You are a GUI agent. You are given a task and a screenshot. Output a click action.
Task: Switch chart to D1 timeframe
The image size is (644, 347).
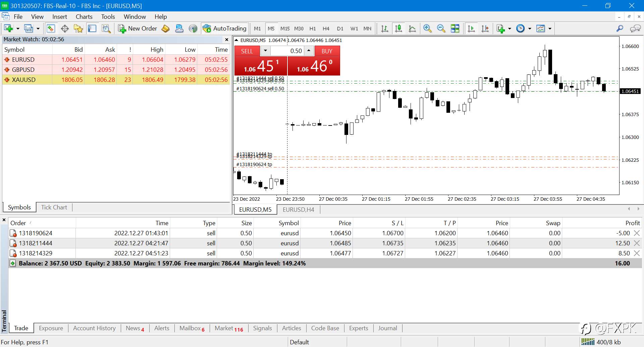[x=340, y=29]
